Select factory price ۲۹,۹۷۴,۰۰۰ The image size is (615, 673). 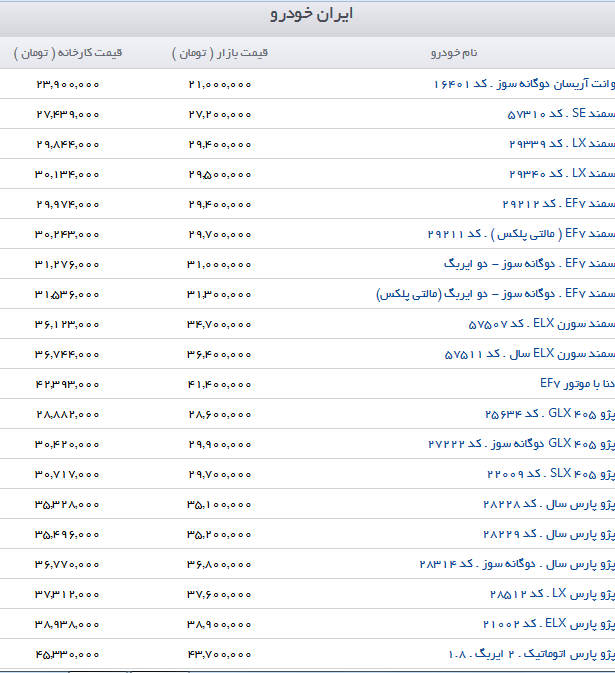pos(68,205)
